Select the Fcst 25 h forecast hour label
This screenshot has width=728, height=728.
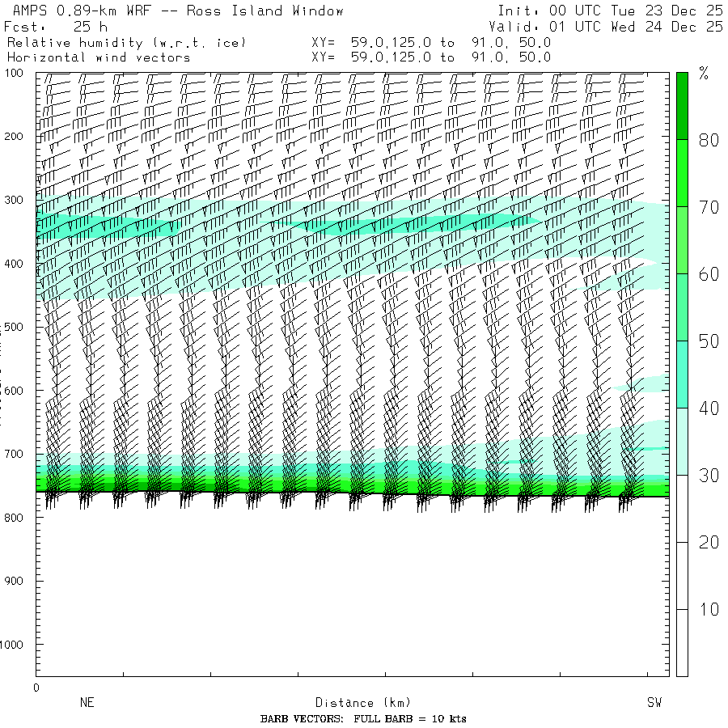(x=56, y=27)
